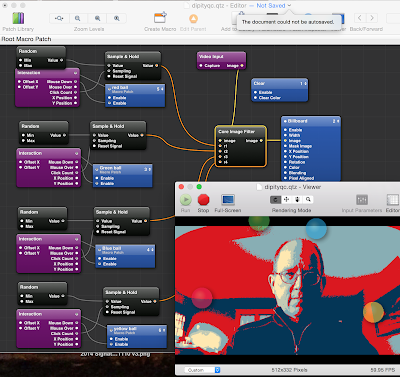Go forward with the Forward arrow
Image resolution: width=400 pixels, height=377 pixels.
pos(372,18)
